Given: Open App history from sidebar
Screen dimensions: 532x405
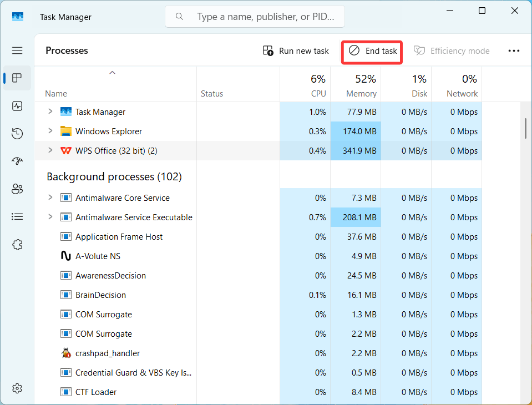Looking at the screenshot, I should pos(17,133).
